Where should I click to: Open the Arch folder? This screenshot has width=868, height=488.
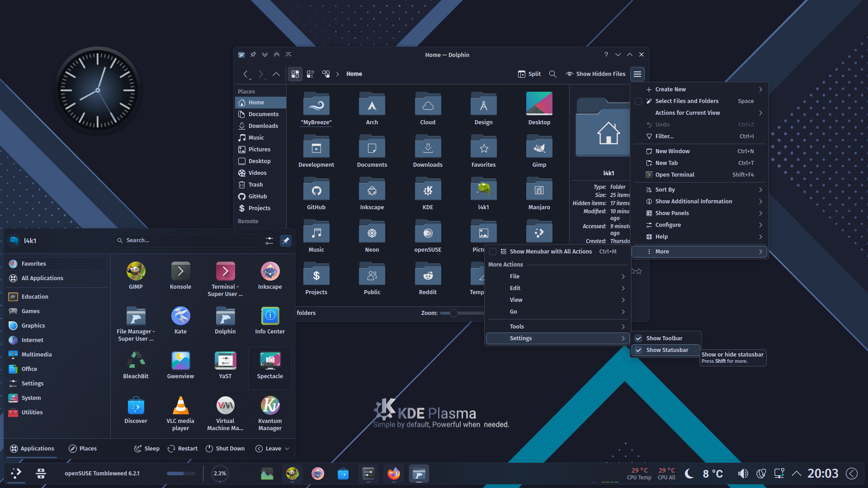tap(372, 109)
